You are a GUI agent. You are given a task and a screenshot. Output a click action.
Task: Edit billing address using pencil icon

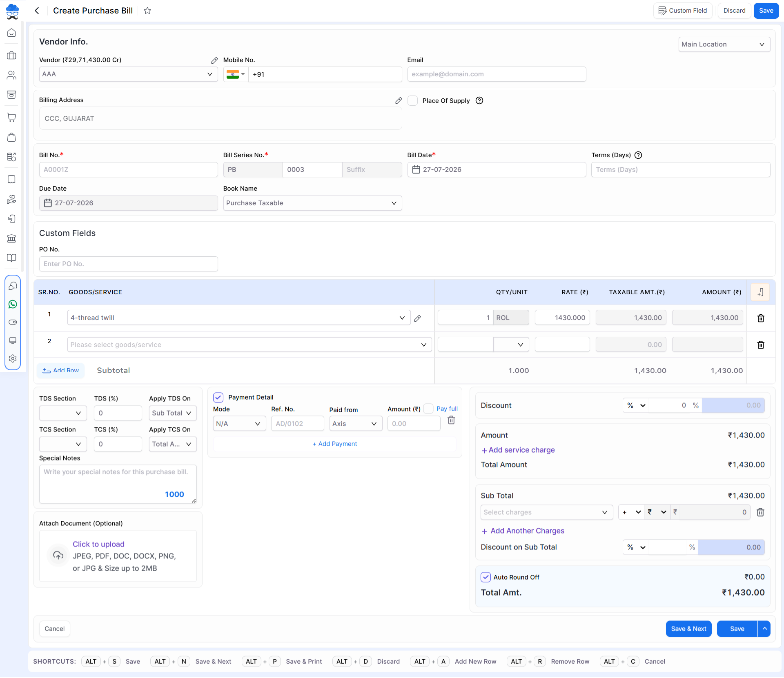[399, 100]
